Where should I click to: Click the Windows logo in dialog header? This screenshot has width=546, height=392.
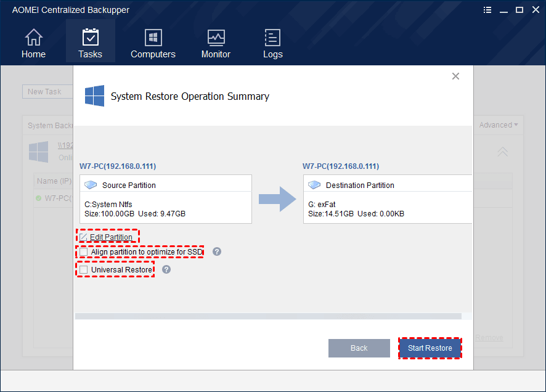coord(94,96)
